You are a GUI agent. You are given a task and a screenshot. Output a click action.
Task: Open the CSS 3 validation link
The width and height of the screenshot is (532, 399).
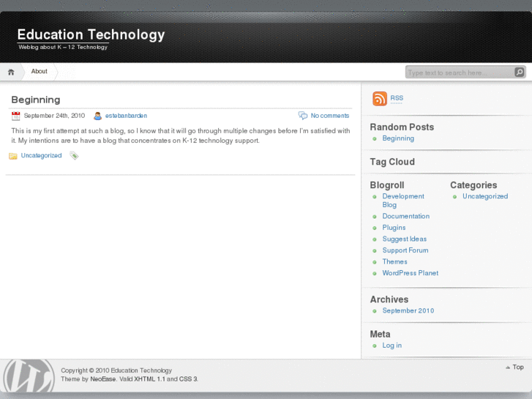coord(188,379)
